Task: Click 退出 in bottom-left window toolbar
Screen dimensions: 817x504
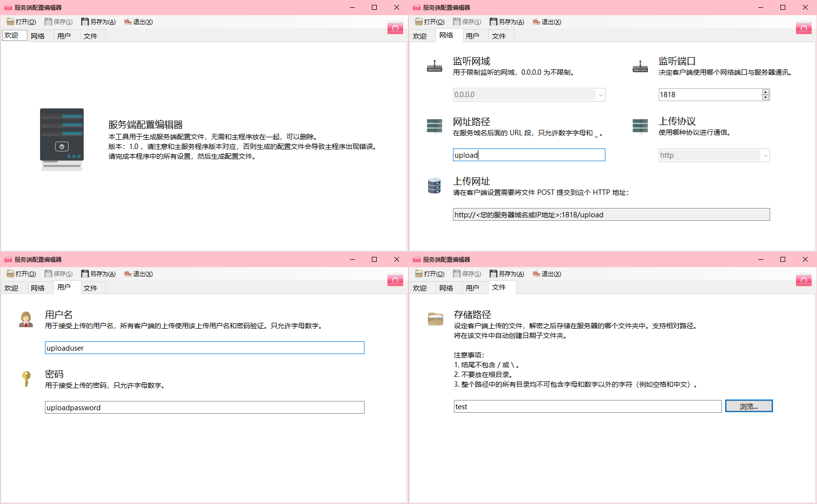Action: tap(138, 274)
